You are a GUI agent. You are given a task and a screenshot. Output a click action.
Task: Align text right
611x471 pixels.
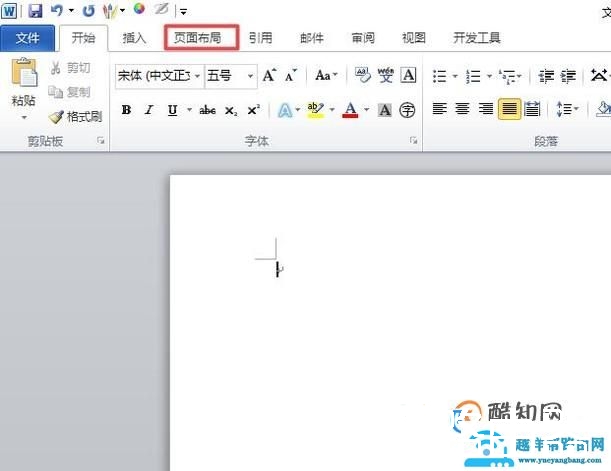pyautogui.click(x=486, y=108)
